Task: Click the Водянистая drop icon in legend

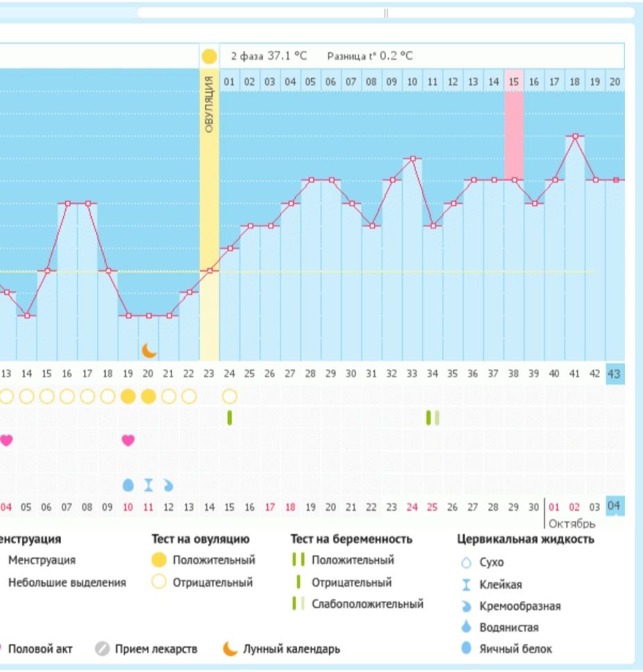Action: point(466,628)
